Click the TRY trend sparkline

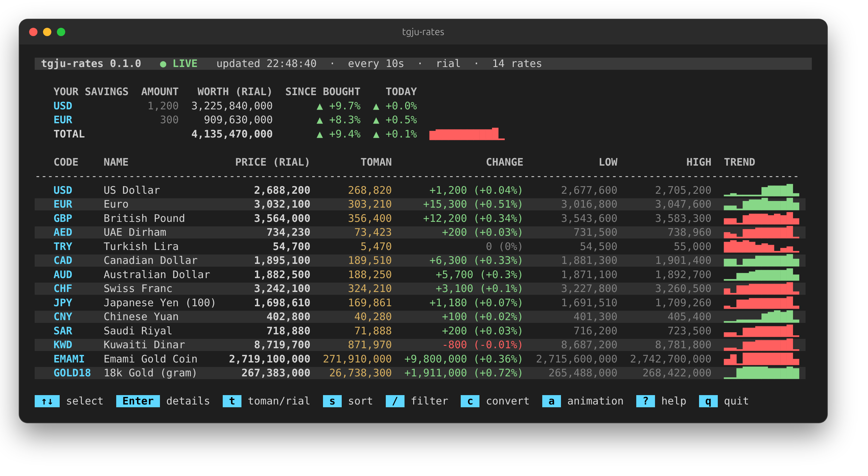coord(761,247)
